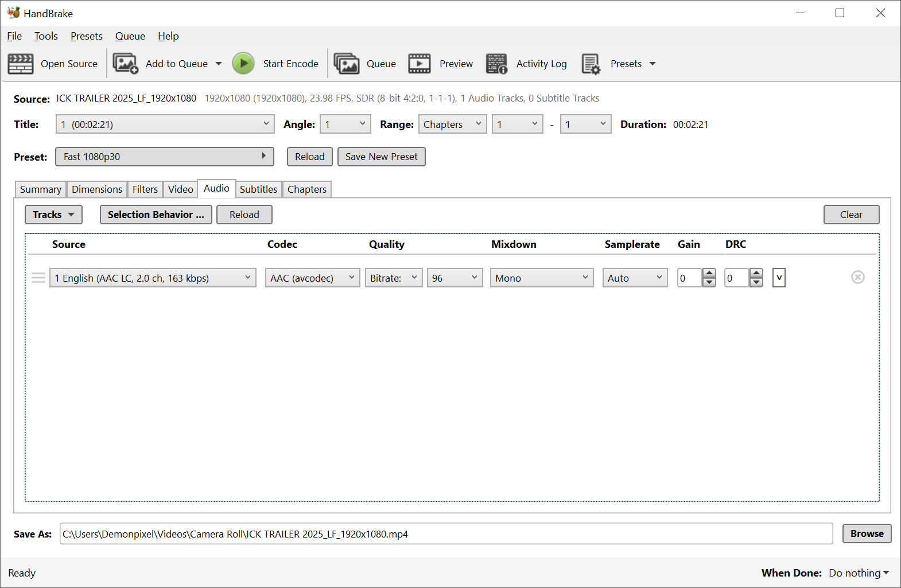Click the green Start Encode play icon
Screen dimensions: 901x588
(243, 64)
